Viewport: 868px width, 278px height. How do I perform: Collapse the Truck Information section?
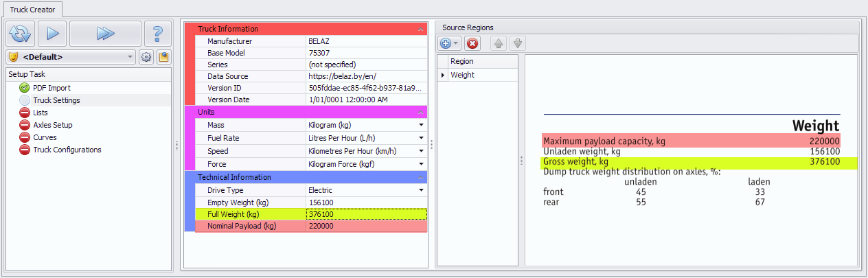click(420, 30)
